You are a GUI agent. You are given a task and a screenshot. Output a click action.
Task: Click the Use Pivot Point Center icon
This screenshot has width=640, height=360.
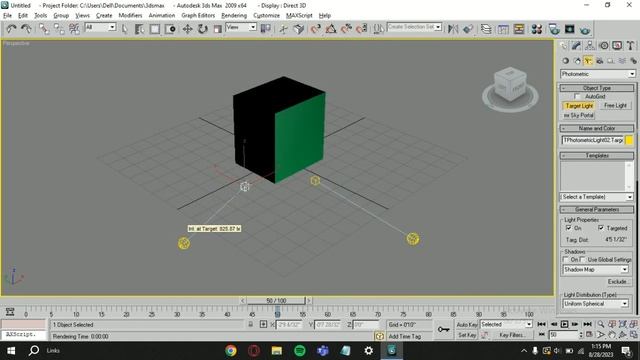click(266, 29)
